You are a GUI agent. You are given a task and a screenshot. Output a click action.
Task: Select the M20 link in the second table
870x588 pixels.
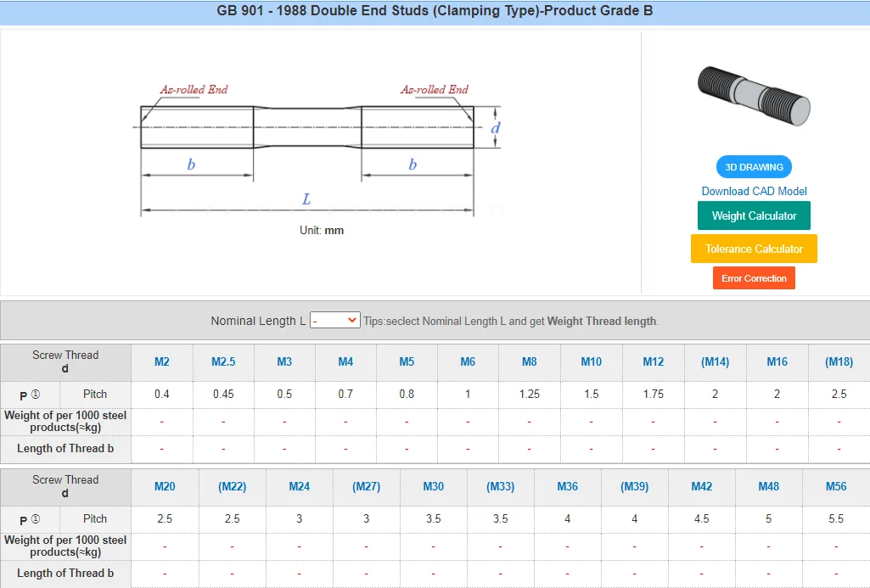(x=165, y=486)
